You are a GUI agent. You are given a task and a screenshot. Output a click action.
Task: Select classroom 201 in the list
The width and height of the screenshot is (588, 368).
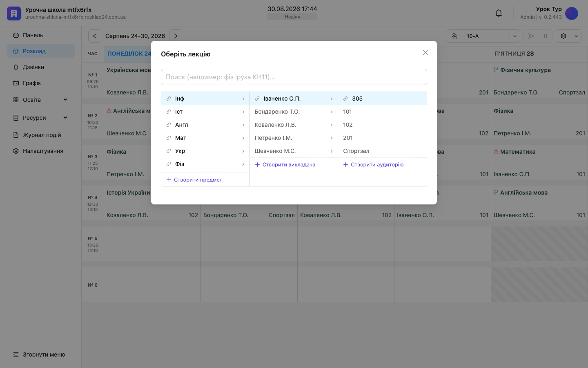(382, 138)
